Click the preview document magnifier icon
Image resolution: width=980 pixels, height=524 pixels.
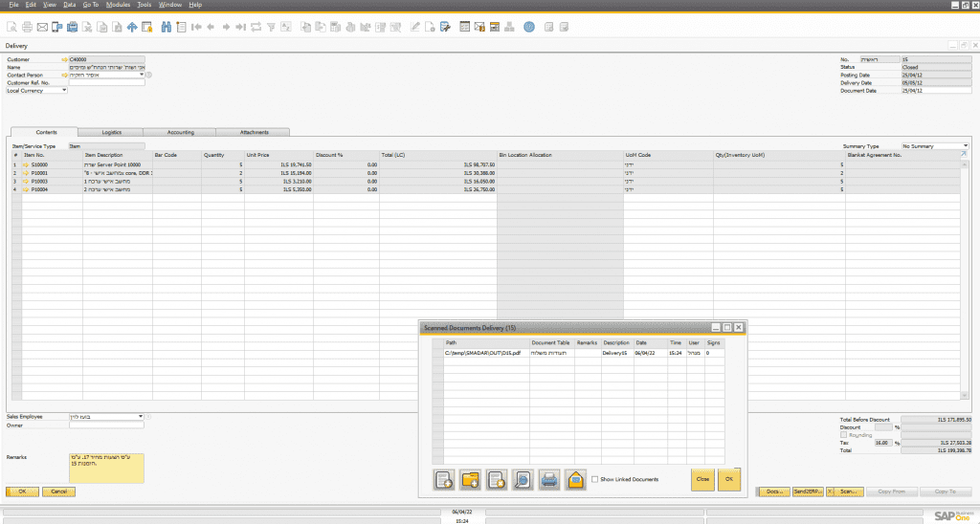point(523,479)
